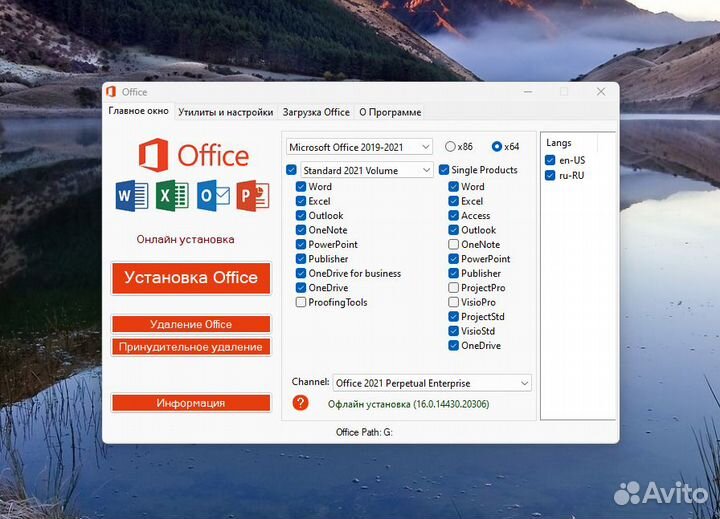The image size is (720, 519).
Task: Click the Outlook icon under the Office logo
Action: click(x=214, y=196)
